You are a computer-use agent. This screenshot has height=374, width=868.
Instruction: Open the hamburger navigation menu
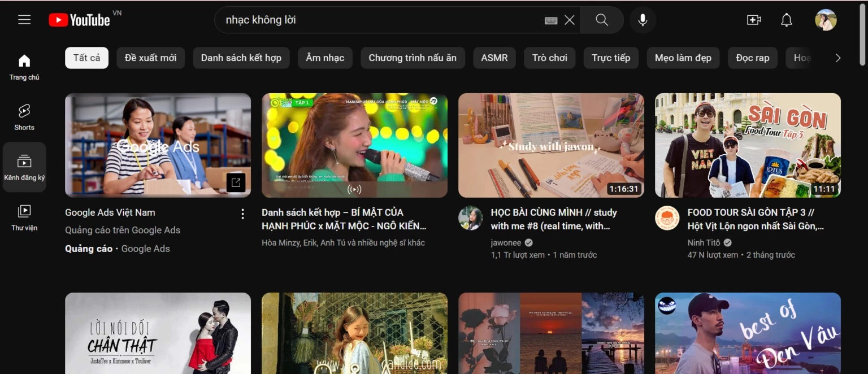click(x=24, y=19)
